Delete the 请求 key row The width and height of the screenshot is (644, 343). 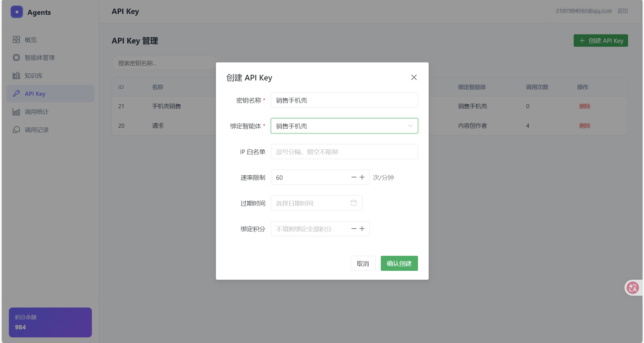click(585, 126)
